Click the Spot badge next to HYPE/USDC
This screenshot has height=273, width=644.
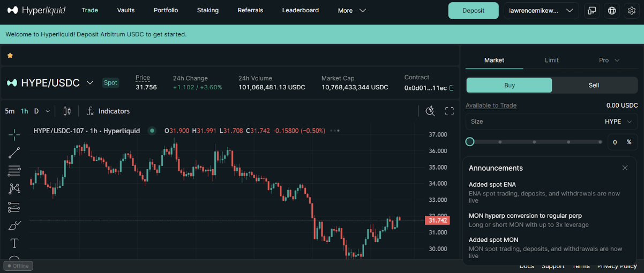110,83
